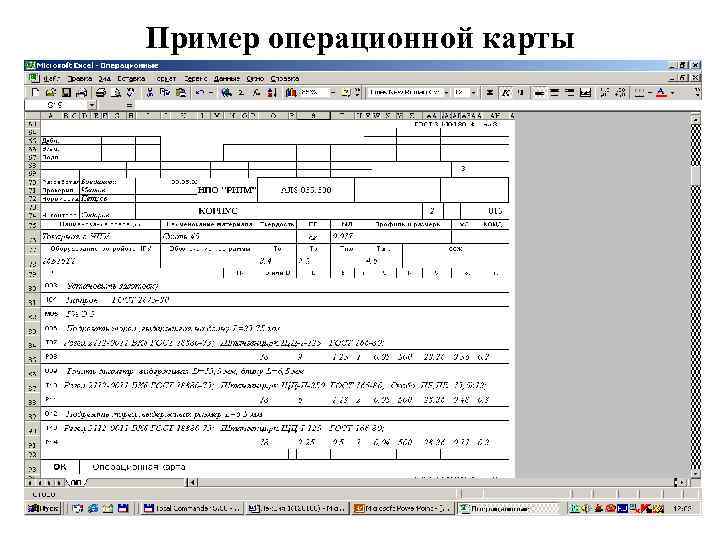Open a file using the Open folder icon
The height and width of the screenshot is (540, 720).
coord(51,93)
